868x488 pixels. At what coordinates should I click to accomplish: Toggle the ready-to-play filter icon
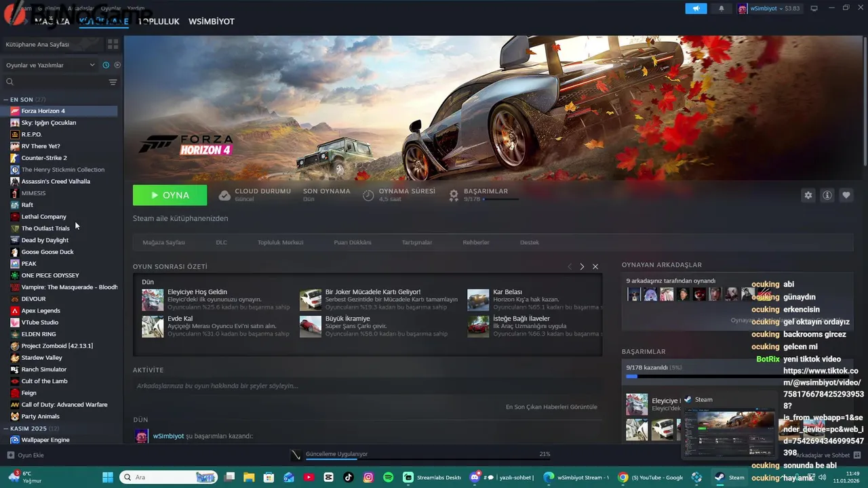pos(117,65)
